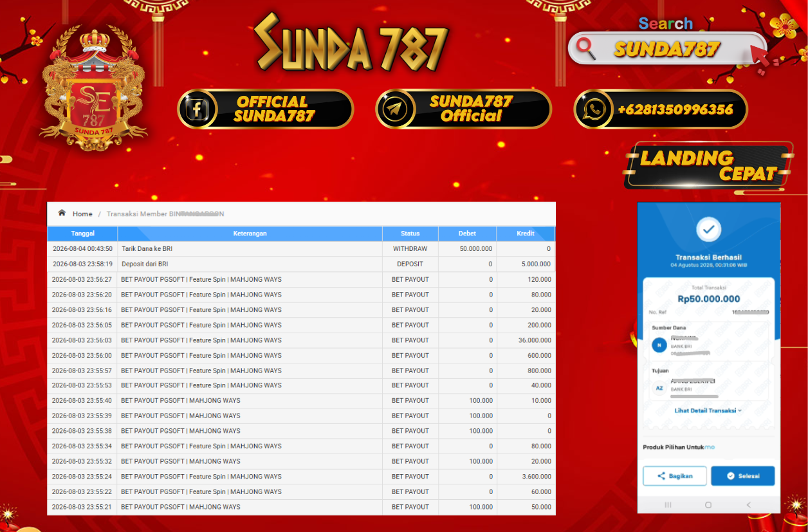Click the N avatar under Sumber Dana

(659, 345)
